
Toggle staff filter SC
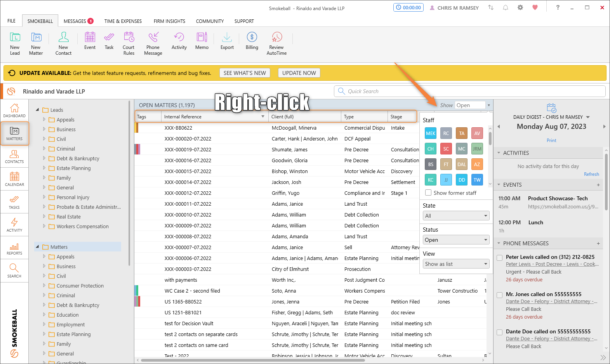pos(446,149)
